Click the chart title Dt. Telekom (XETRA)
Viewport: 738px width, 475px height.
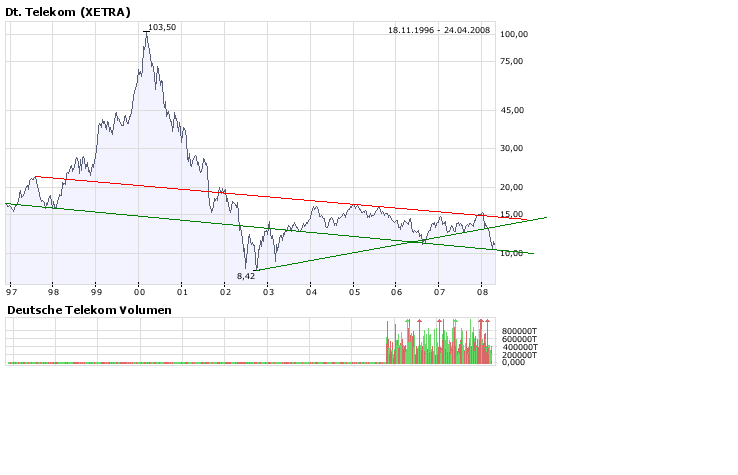point(68,12)
